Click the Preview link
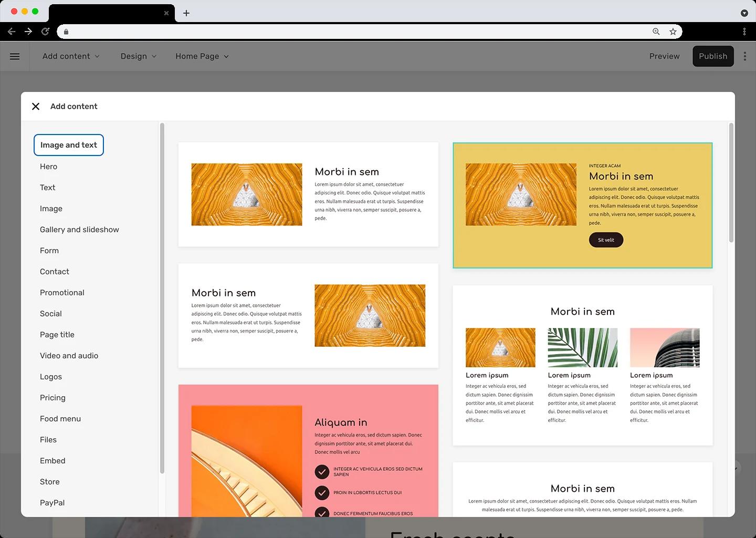Viewport: 756px width, 538px height. [x=664, y=56]
